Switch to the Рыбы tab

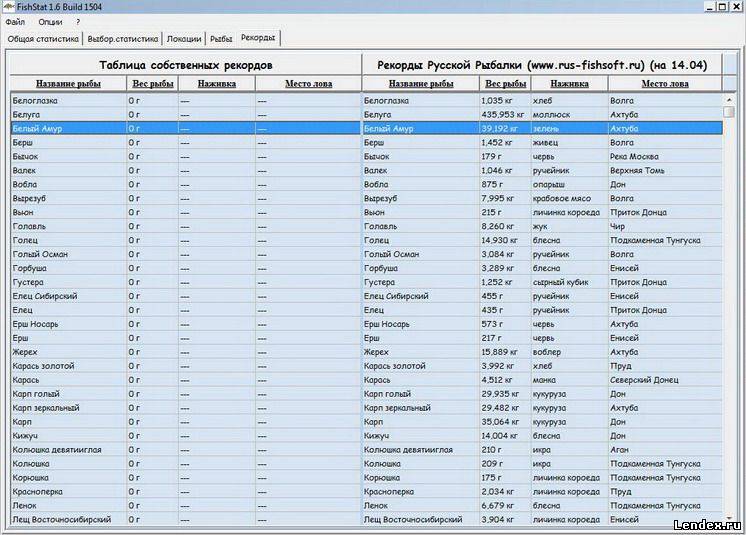[x=221, y=39]
